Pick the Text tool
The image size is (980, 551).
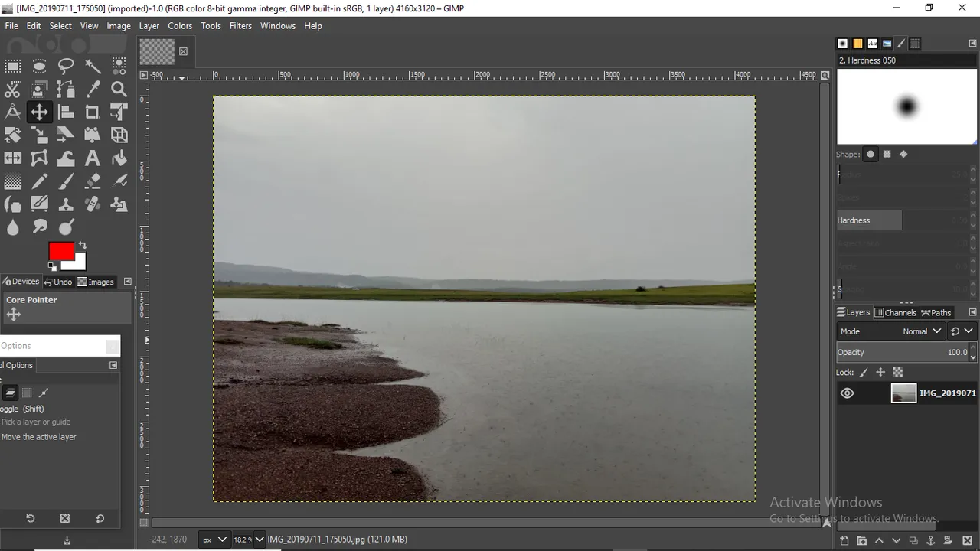click(92, 158)
